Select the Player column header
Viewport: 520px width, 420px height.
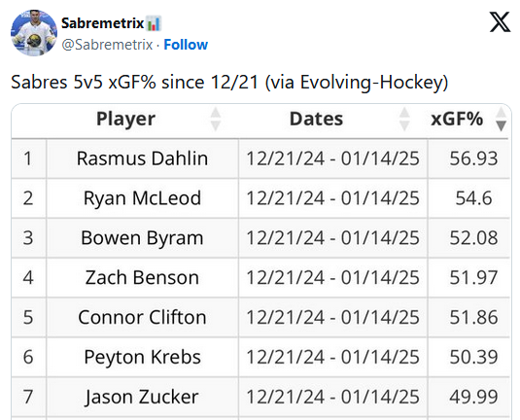click(x=125, y=119)
